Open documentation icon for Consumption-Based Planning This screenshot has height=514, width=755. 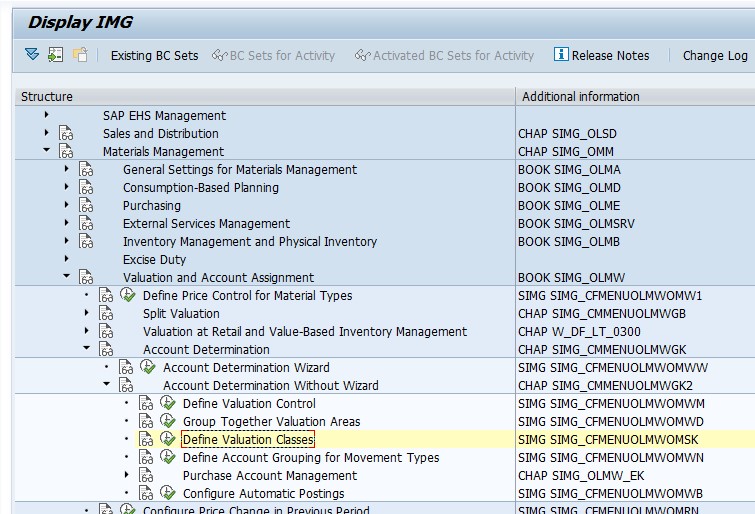coord(86,187)
